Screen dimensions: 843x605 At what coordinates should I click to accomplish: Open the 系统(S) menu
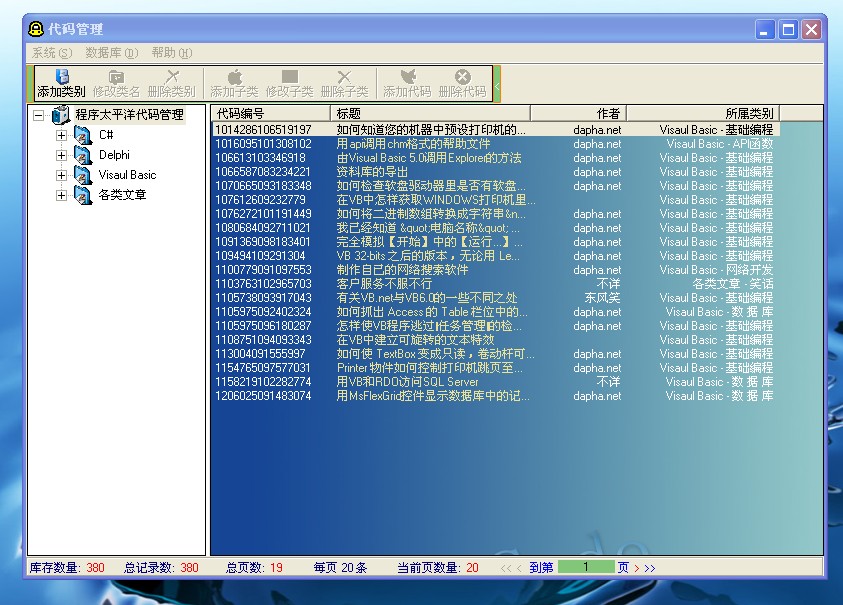(x=52, y=53)
